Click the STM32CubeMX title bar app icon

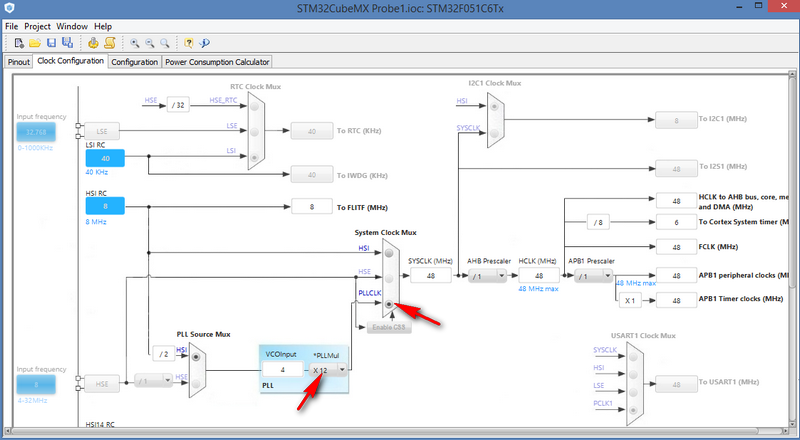pyautogui.click(x=9, y=8)
